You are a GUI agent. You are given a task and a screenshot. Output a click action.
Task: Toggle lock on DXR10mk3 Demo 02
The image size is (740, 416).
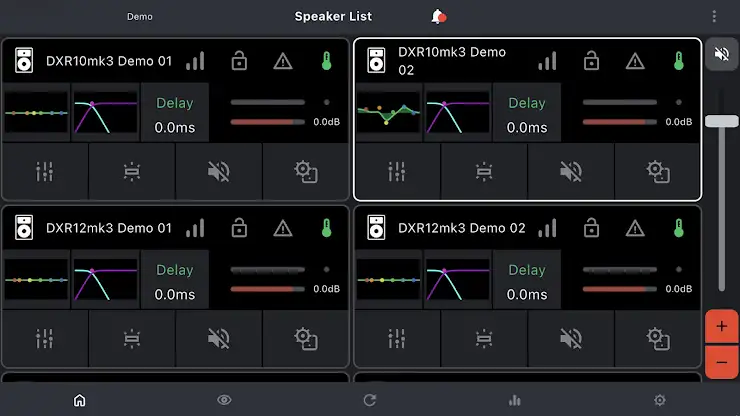click(x=591, y=60)
